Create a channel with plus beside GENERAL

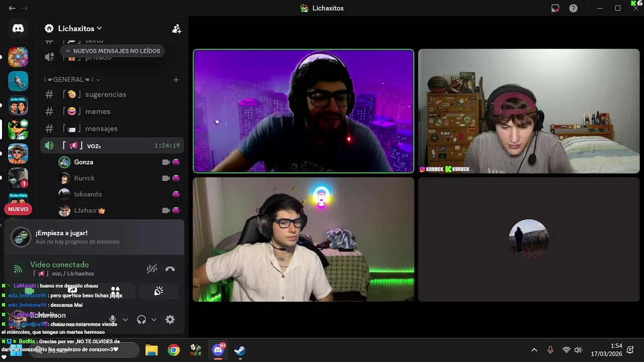(x=176, y=79)
